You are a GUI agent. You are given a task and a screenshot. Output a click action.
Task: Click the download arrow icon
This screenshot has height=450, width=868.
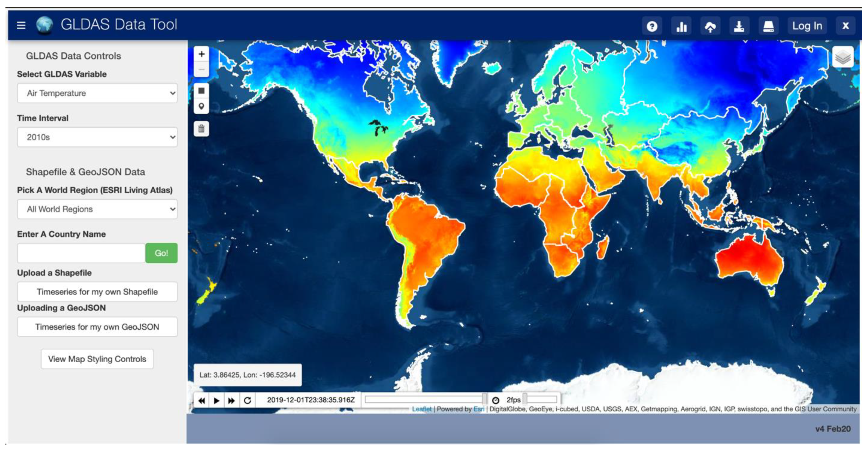click(739, 26)
